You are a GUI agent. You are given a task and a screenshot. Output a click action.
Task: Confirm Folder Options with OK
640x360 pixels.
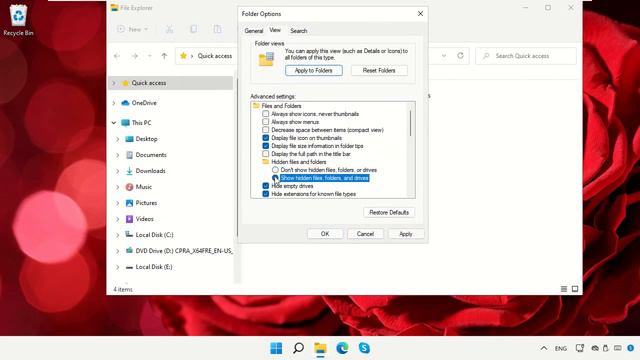325,234
